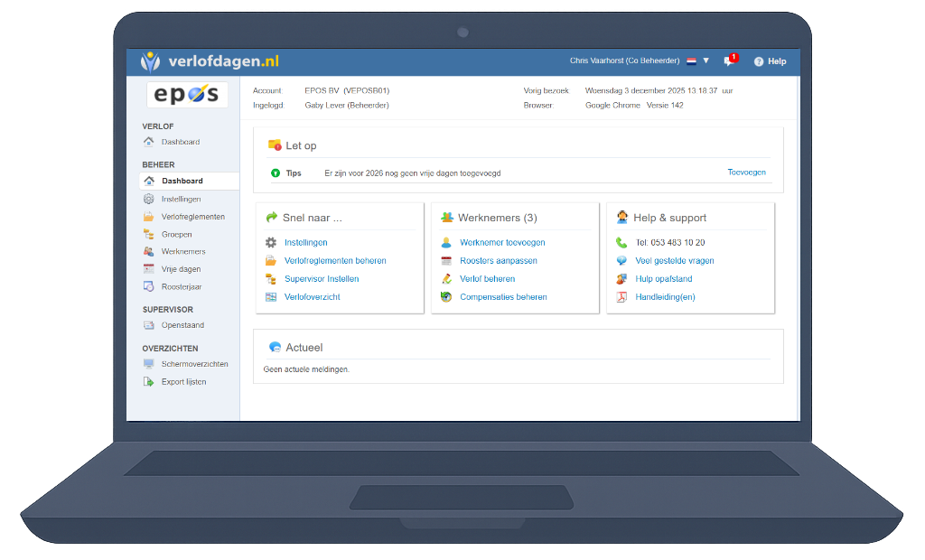Open Openstaand under Supervisor
This screenshot has width=925, height=560.
tap(182, 325)
